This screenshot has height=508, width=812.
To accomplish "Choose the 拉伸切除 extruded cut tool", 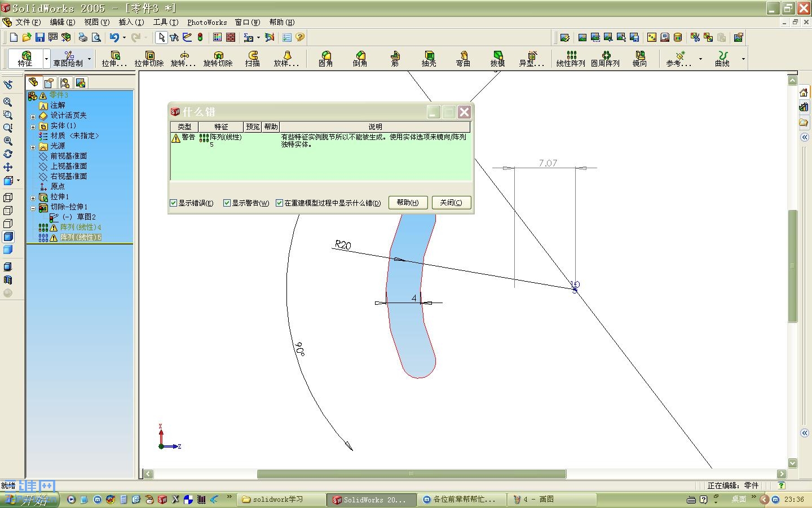I will point(149,59).
